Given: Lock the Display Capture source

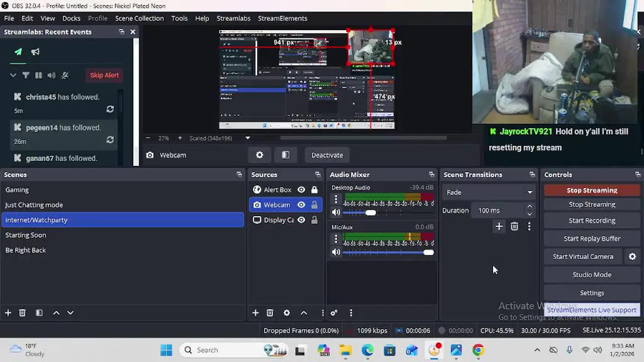Looking at the screenshot, I should tap(314, 220).
